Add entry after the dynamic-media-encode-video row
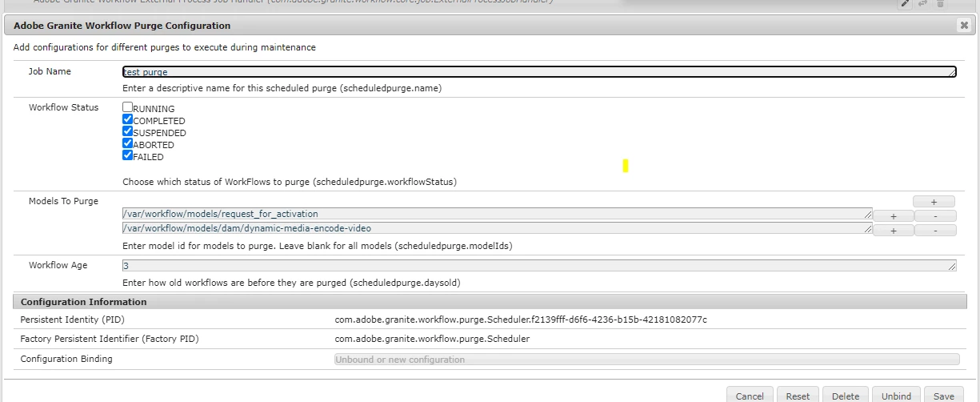The width and height of the screenshot is (980, 402). [x=892, y=231]
